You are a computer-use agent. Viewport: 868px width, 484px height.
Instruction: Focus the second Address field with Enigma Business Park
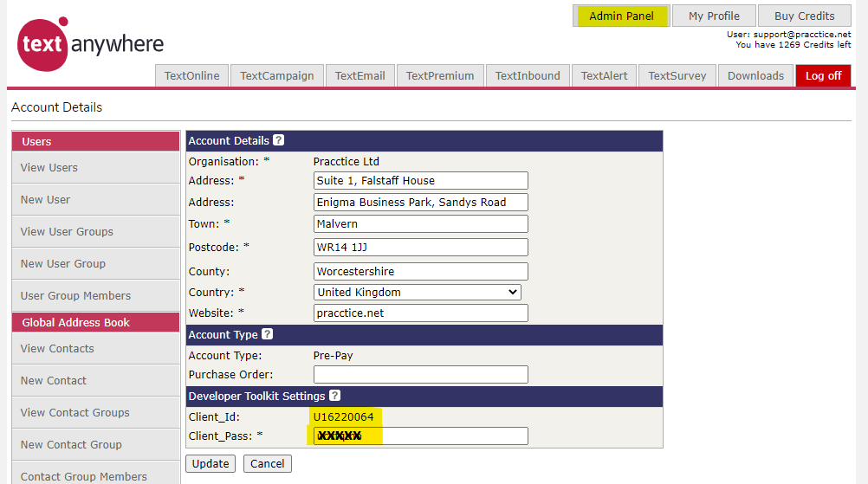point(421,202)
